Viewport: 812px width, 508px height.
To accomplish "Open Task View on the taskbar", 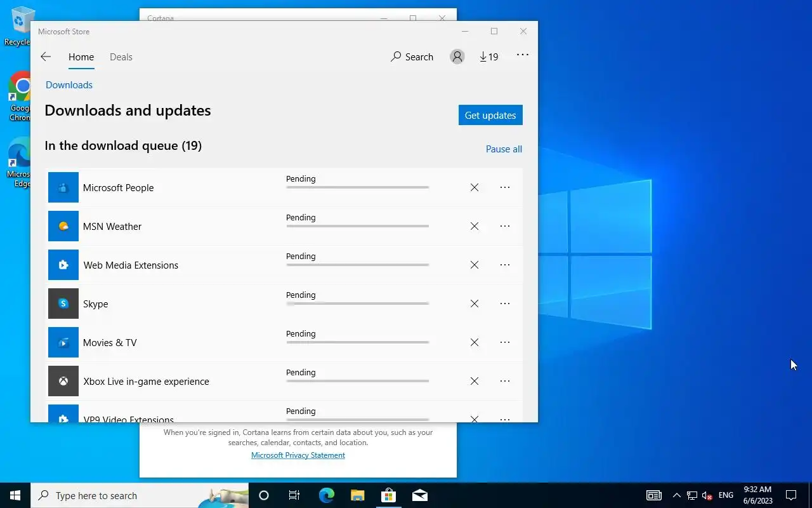I will point(294,495).
